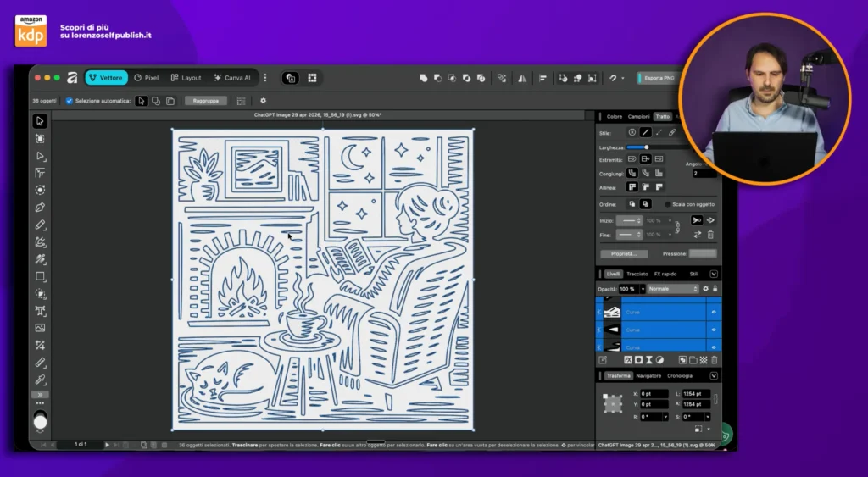Screen dimensions: 868x477
Task: Click the Esporta PNG button
Action: pos(657,78)
